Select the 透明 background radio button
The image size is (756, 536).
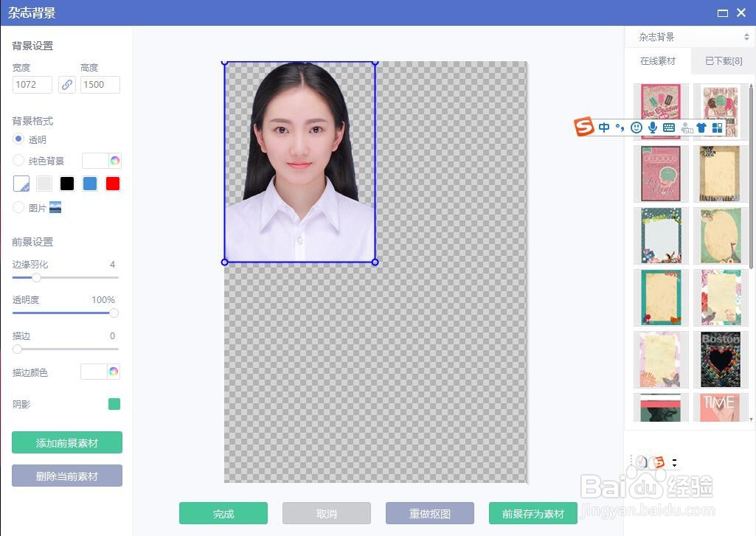click(17, 139)
